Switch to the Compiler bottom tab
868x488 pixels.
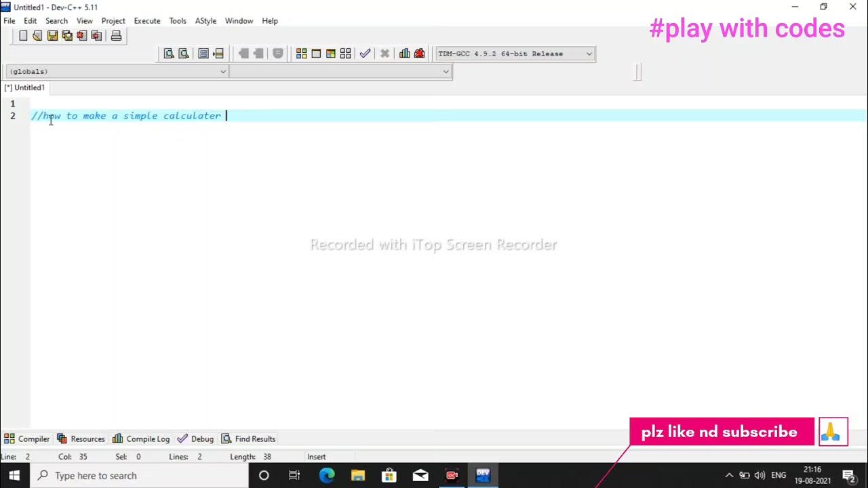pos(27,439)
